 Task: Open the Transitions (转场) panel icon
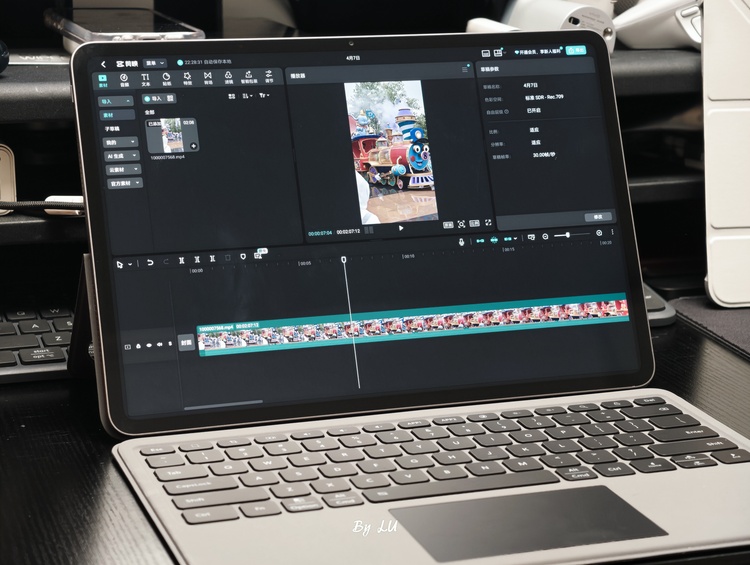point(208,79)
